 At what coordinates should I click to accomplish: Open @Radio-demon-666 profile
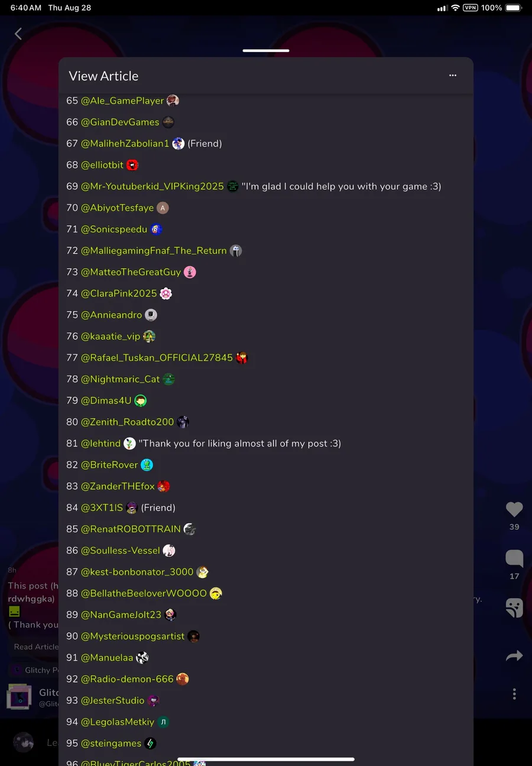coord(127,678)
